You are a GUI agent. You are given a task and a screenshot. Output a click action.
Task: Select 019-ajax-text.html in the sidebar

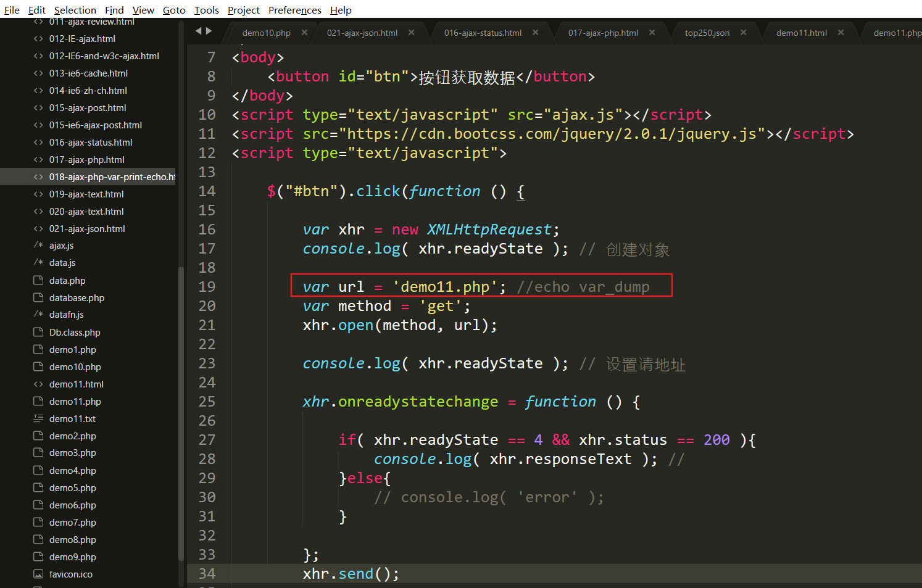(86, 194)
